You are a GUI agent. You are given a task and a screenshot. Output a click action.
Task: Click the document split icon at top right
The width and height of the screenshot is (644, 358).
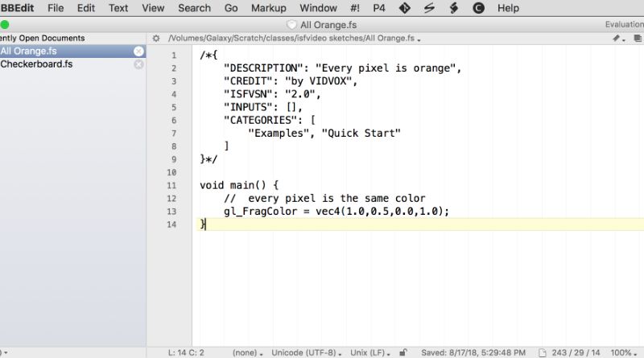pyautogui.click(x=638, y=38)
